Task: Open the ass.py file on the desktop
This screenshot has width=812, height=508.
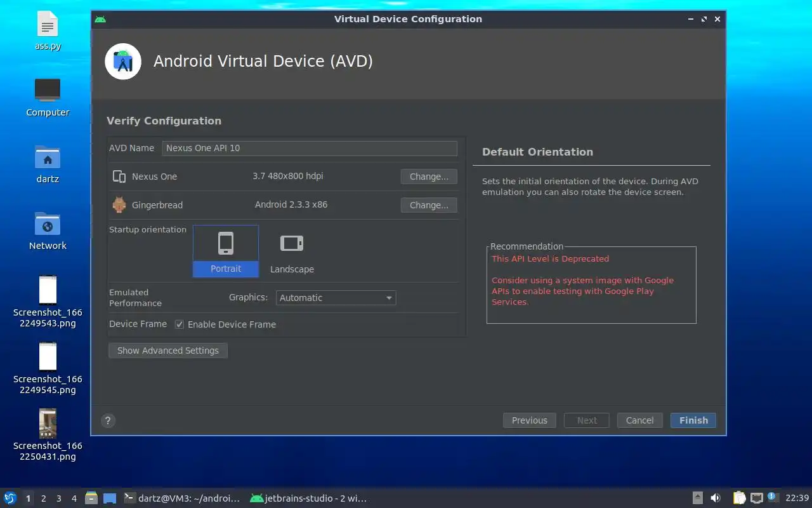Action: tap(48, 30)
